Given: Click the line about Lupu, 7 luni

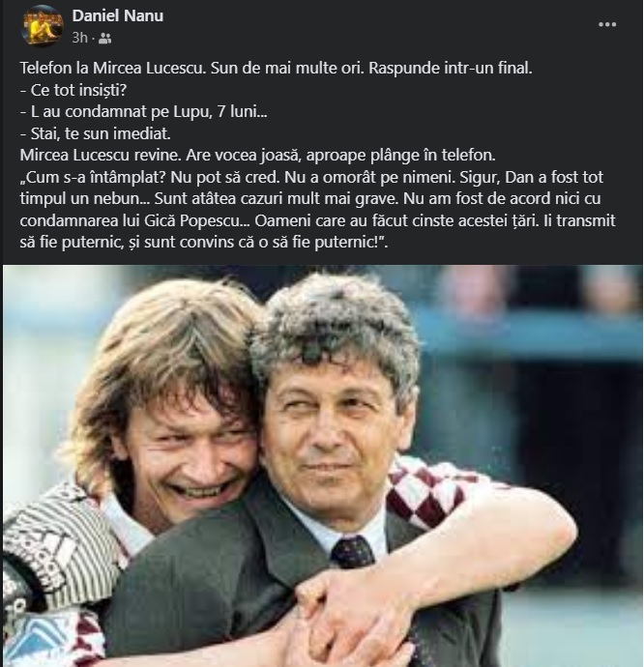Looking at the screenshot, I should pos(143,111).
